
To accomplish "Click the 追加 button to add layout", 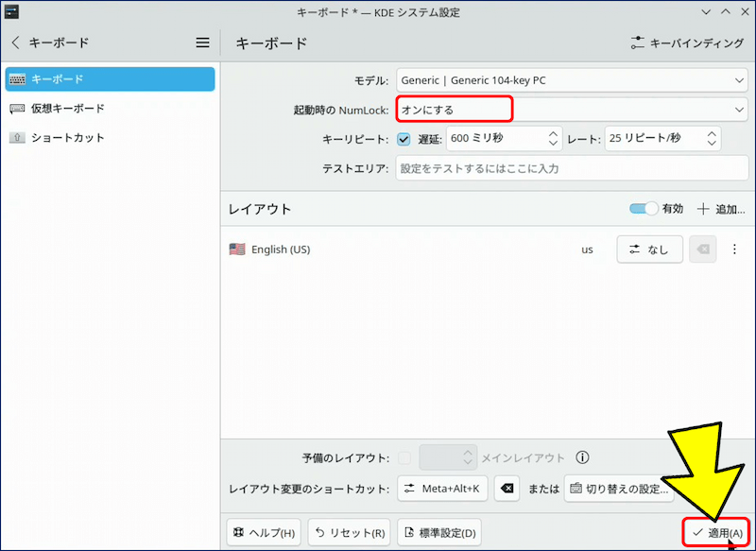I will [720, 210].
